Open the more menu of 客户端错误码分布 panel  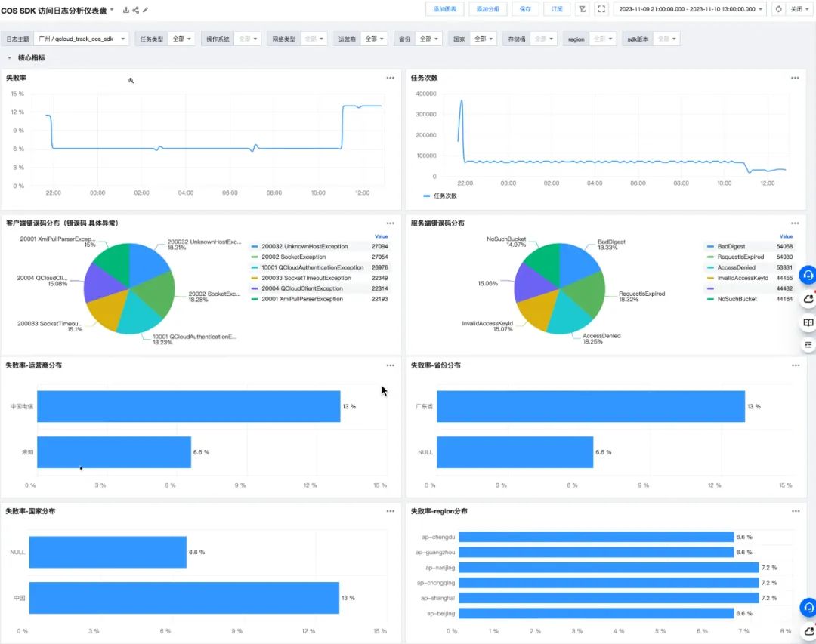coord(391,223)
